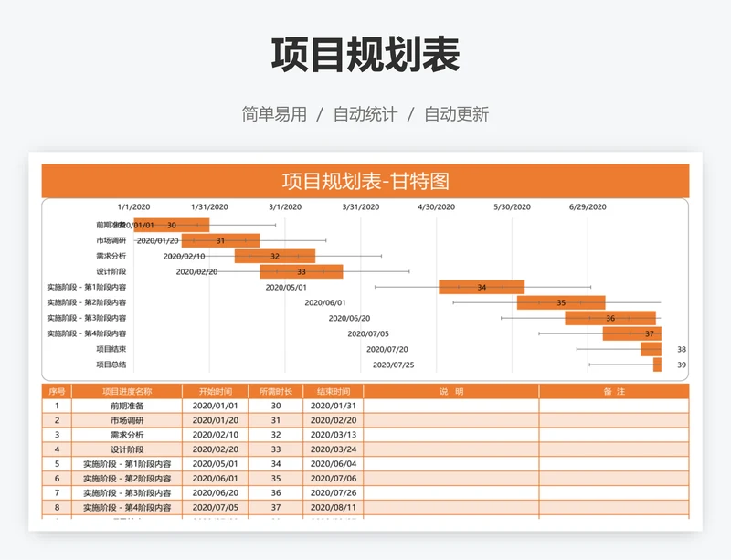Click the subtitle text 自动更新
Screen dimensions: 731x560
point(456,114)
